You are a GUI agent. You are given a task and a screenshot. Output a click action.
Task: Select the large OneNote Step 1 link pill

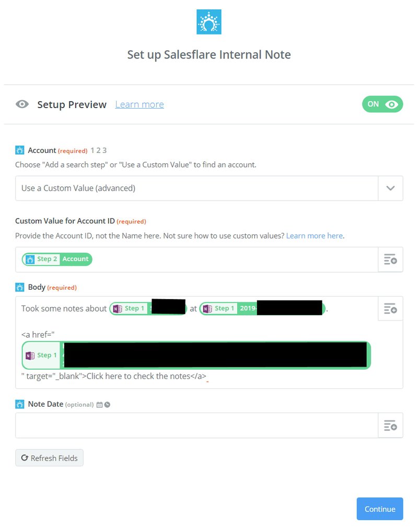point(196,355)
